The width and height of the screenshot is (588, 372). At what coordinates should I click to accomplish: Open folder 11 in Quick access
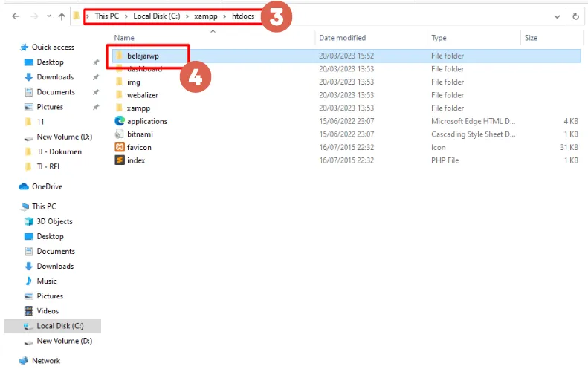click(x=40, y=122)
